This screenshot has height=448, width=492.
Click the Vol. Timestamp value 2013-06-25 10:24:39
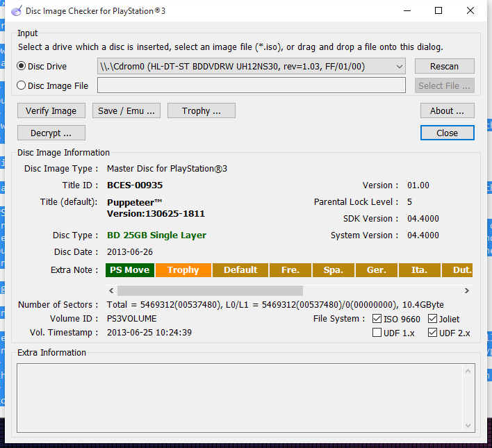point(149,333)
